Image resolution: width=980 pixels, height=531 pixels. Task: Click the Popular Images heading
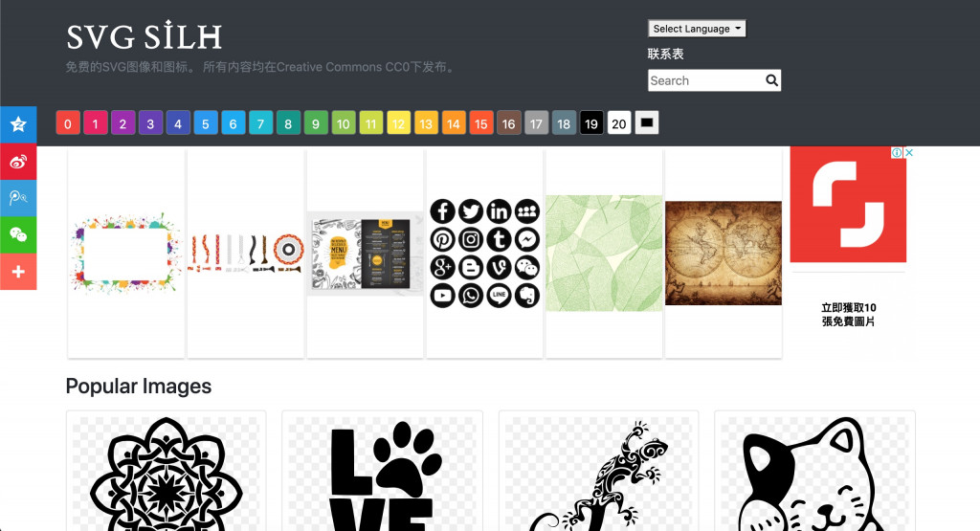click(x=139, y=387)
